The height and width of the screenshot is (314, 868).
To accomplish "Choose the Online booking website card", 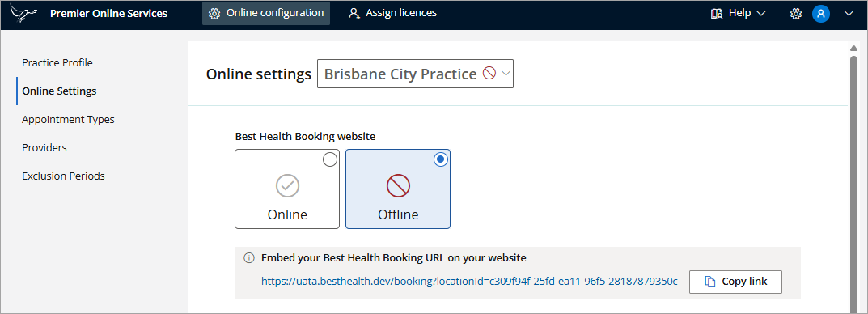I will (x=287, y=189).
